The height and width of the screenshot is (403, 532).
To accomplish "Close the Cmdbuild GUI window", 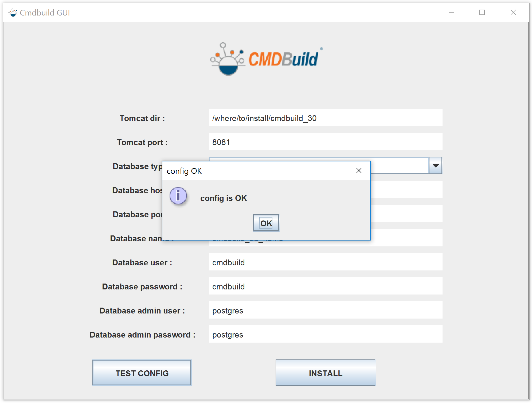I will (513, 12).
